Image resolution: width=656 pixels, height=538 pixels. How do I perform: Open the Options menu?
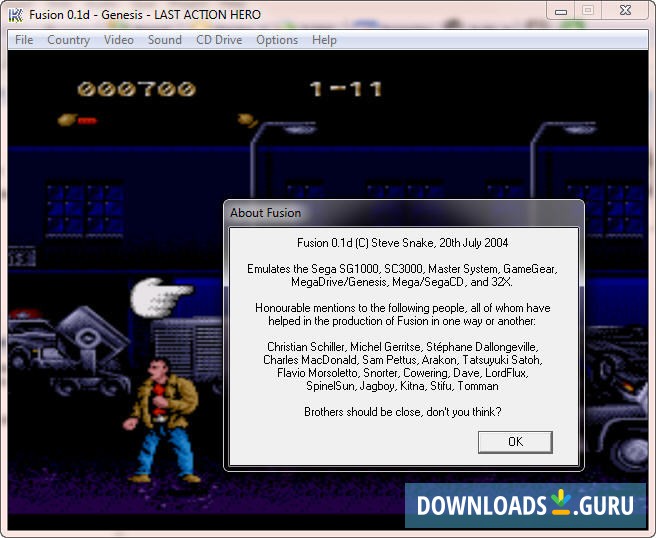point(277,40)
